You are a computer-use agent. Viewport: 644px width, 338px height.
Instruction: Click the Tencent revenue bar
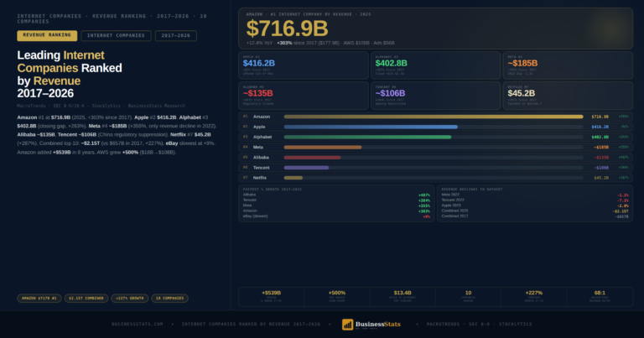point(306,168)
